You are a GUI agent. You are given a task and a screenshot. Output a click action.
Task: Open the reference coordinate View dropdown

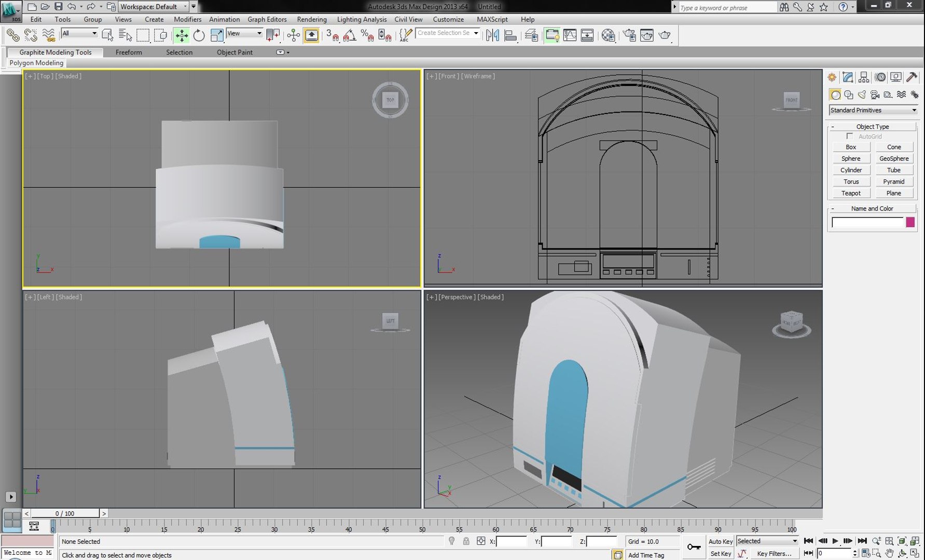coord(244,33)
